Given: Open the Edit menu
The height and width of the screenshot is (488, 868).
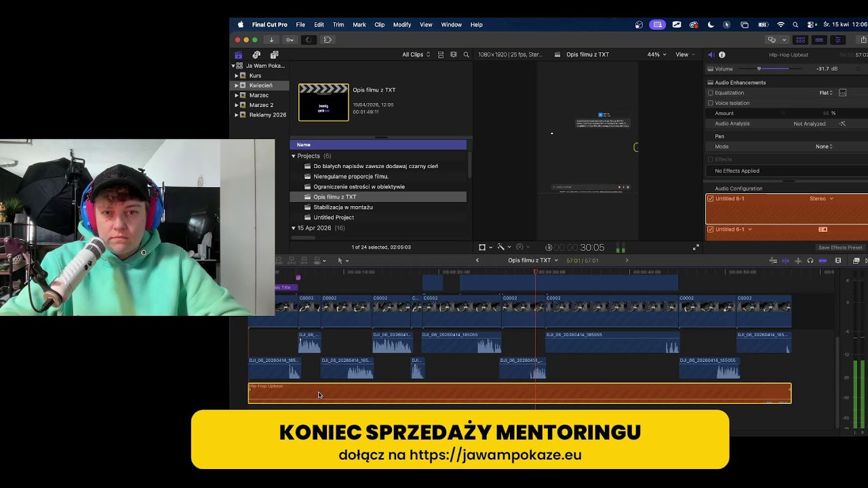Looking at the screenshot, I should [319, 25].
